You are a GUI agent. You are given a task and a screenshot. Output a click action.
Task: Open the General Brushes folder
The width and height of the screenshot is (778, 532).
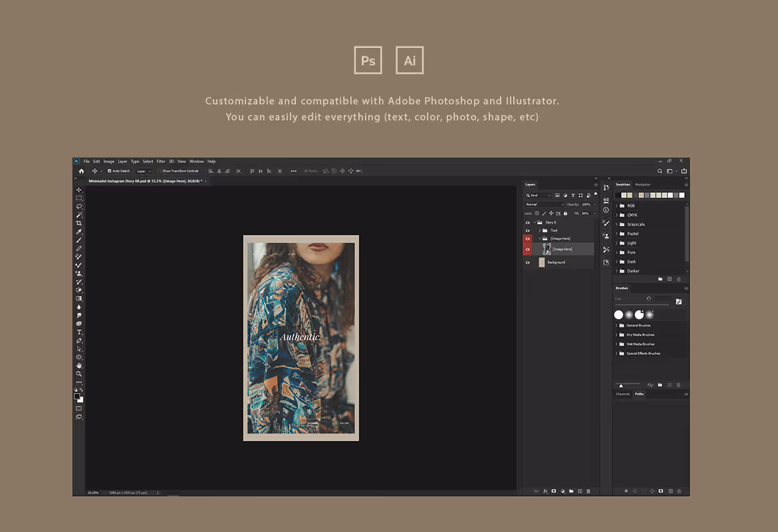[616, 325]
